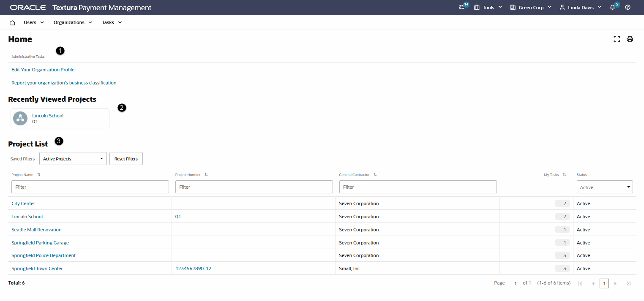Go to last page pagination icon
The width and height of the screenshot is (644, 301).
click(628, 284)
